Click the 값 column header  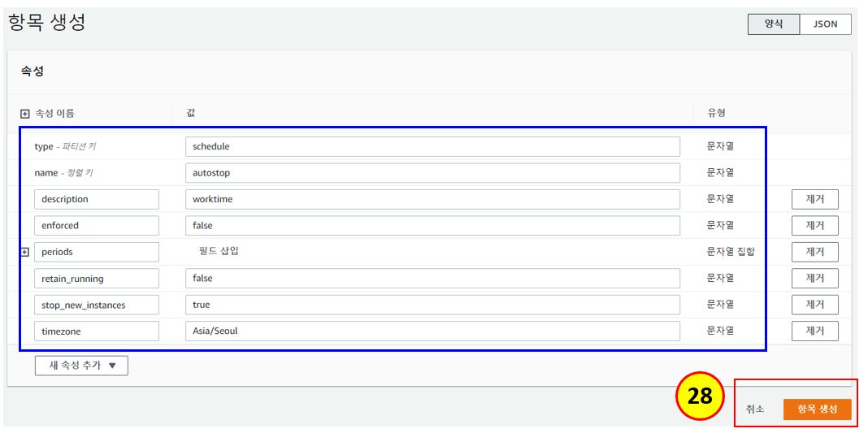coord(191,113)
